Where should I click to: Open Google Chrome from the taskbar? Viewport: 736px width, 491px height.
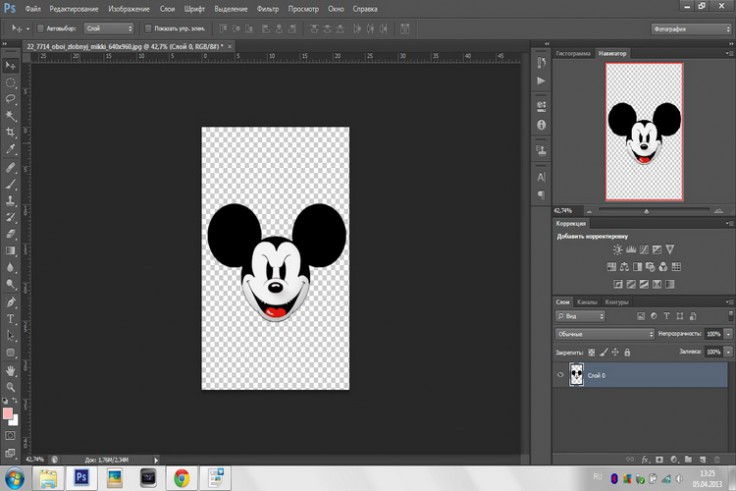coord(182,477)
